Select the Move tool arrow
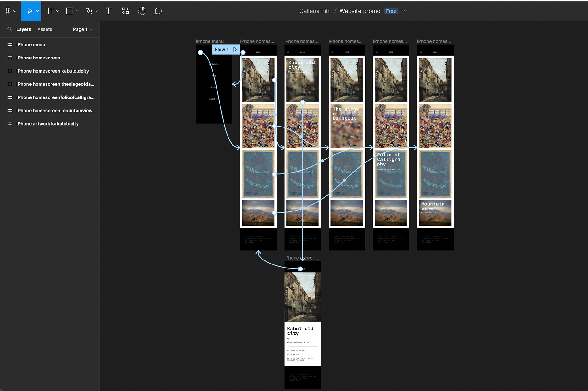 point(30,11)
